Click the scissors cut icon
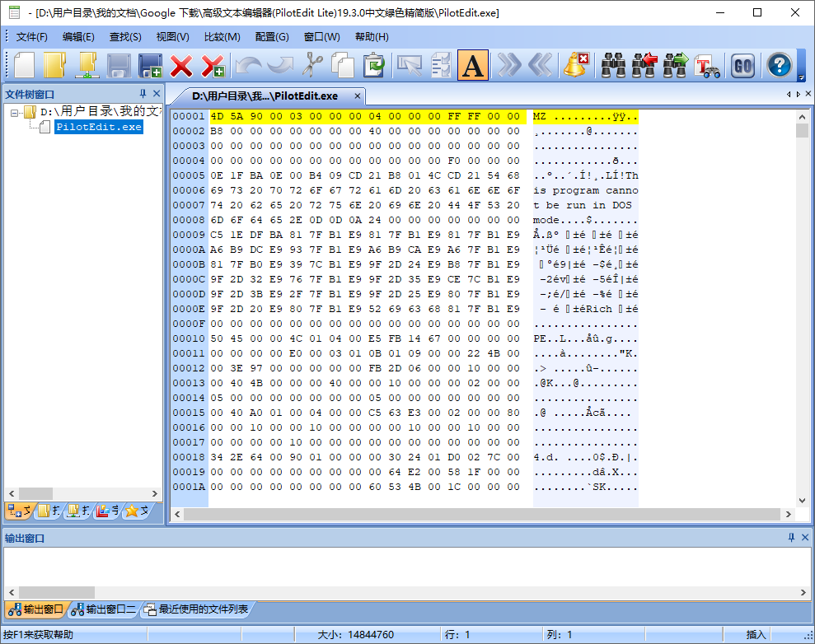The width and height of the screenshot is (815, 644). tap(311, 65)
